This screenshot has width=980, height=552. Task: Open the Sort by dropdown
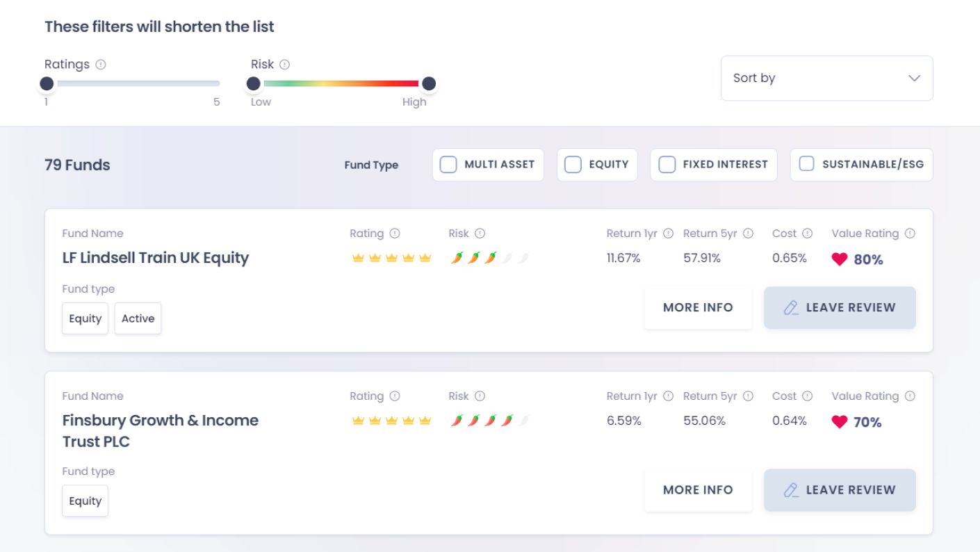[x=827, y=78]
